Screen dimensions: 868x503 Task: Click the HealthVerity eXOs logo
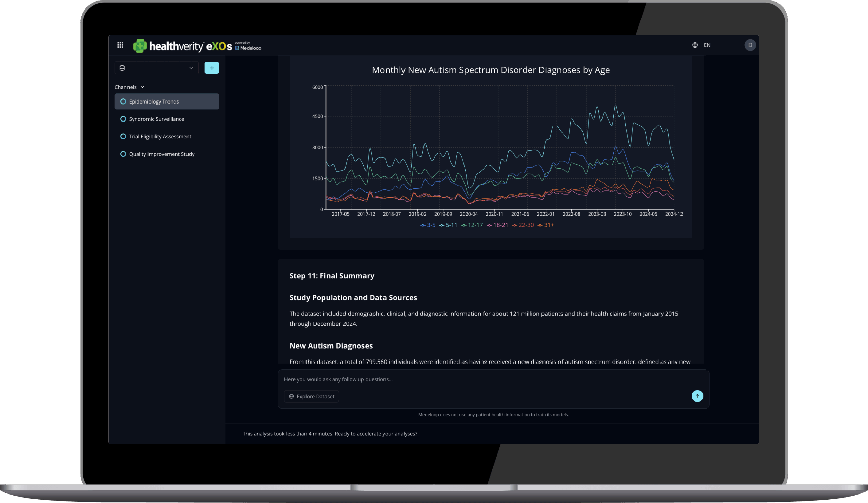pos(182,46)
